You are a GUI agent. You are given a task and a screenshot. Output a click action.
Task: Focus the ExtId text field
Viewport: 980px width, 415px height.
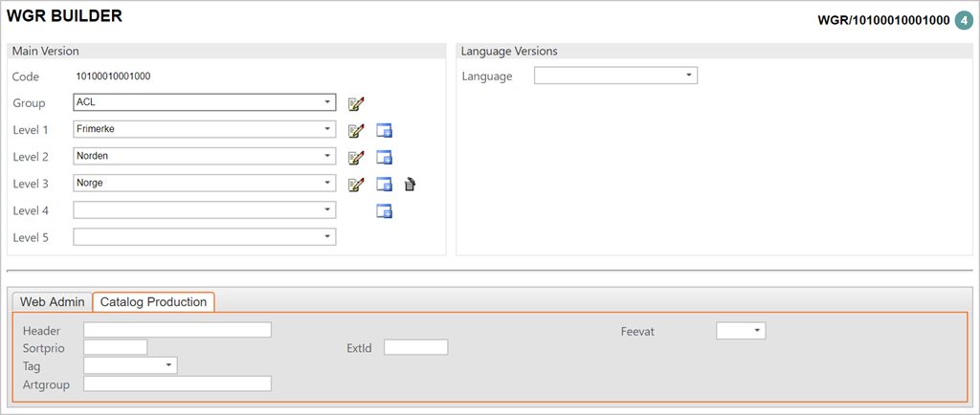point(415,348)
